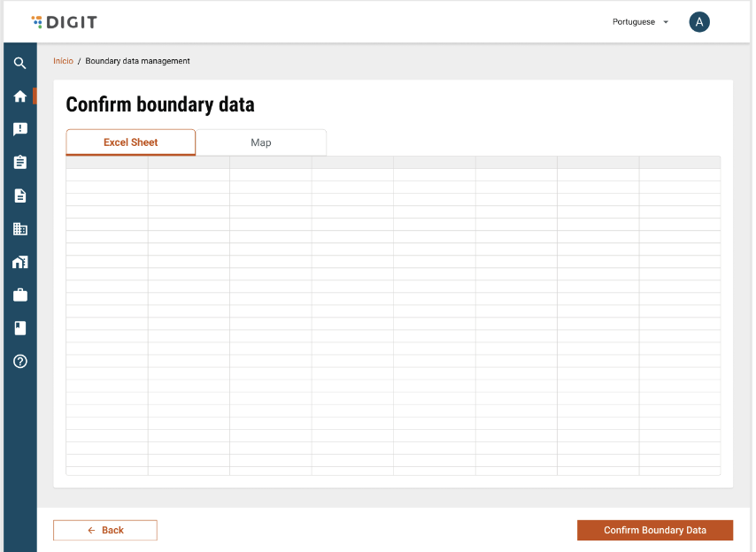Open the building business icon
Viewport: 756px width, 552px height.
click(x=19, y=229)
